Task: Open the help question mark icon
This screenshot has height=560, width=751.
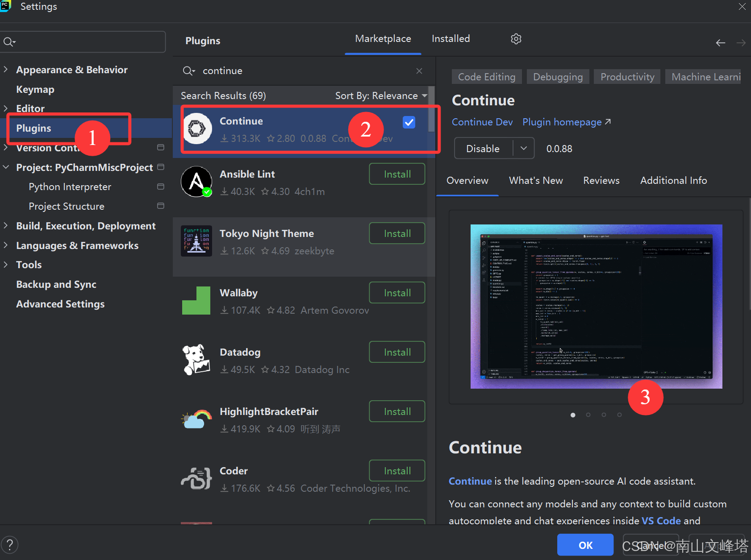Action: 10,545
